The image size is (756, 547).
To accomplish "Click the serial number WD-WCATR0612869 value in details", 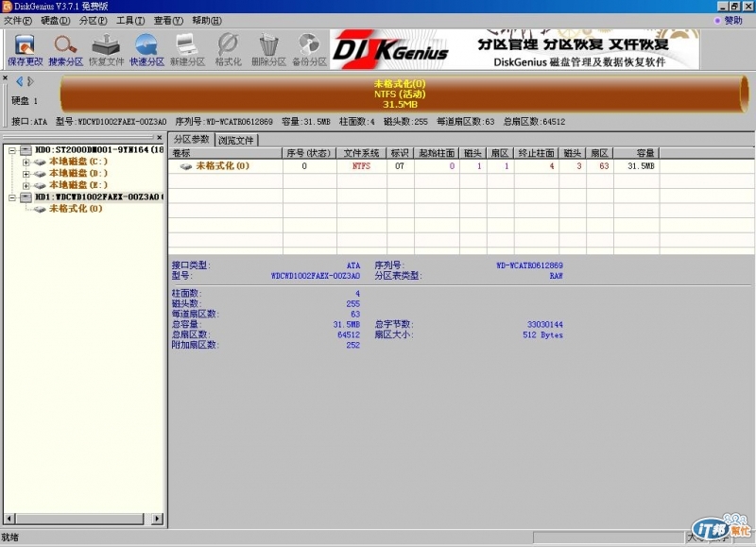I will point(529,265).
